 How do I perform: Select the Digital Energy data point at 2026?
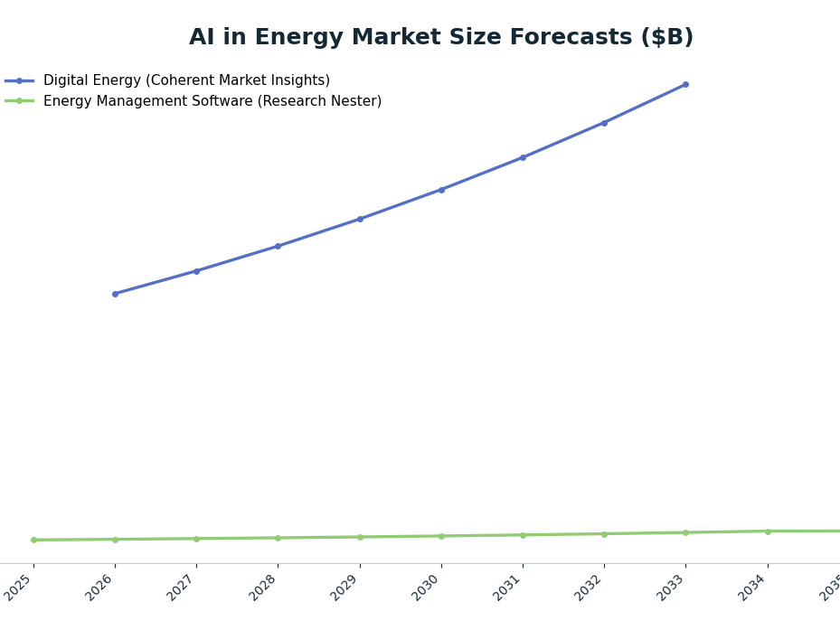pyautogui.click(x=115, y=294)
